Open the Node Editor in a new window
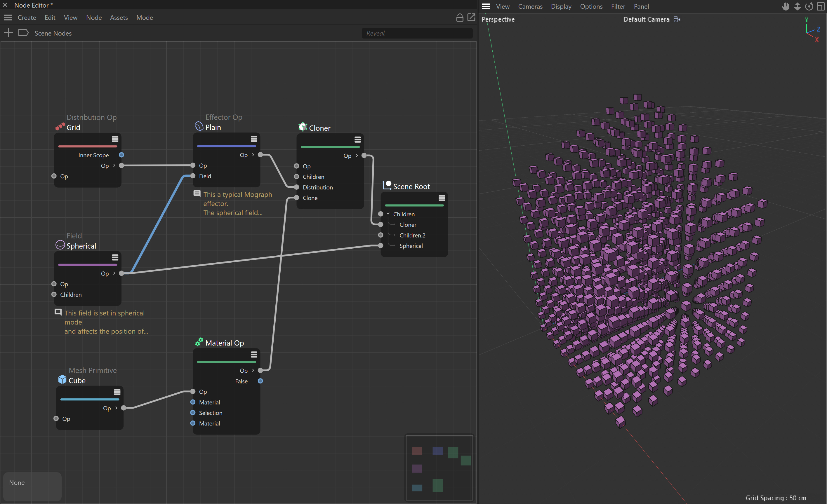Image resolution: width=827 pixels, height=504 pixels. [471, 17]
